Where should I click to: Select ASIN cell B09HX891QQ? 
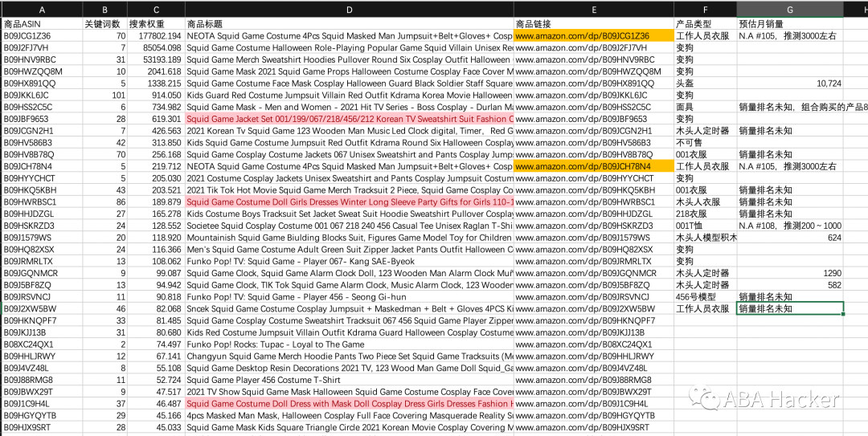pos(42,84)
